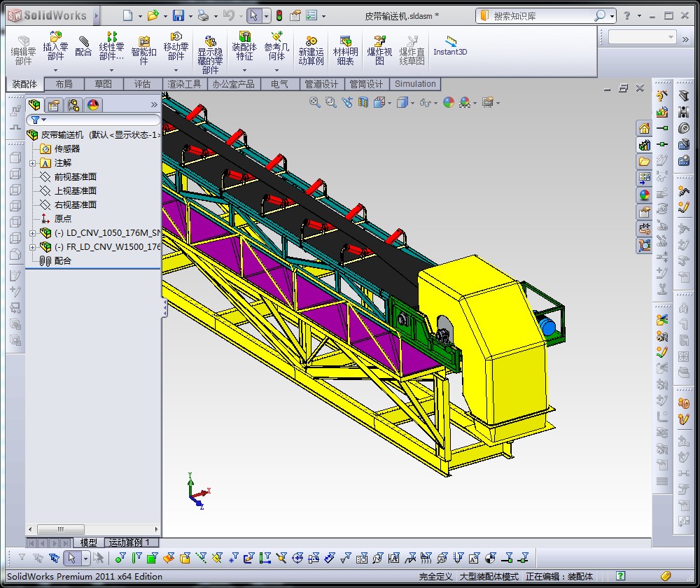The width and height of the screenshot is (700, 588).
Task: Print the document using the printer icon
Action: tap(204, 16)
